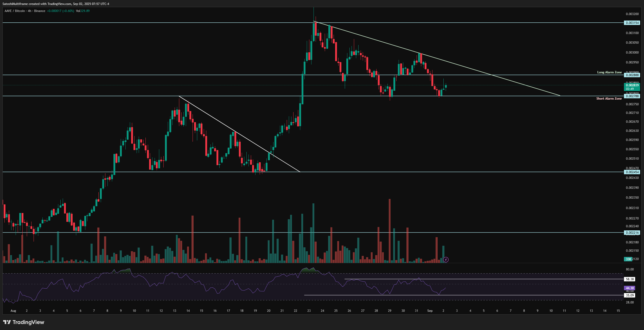Click the 330 volume value tag
Image resolution: width=644 pixels, height=330 pixels.
(x=628, y=259)
